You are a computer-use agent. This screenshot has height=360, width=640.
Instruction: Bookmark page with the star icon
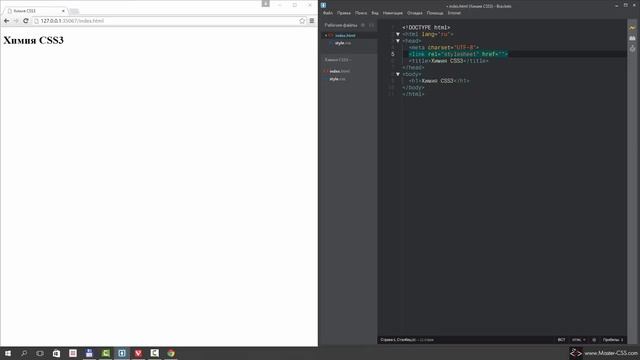[302, 21]
